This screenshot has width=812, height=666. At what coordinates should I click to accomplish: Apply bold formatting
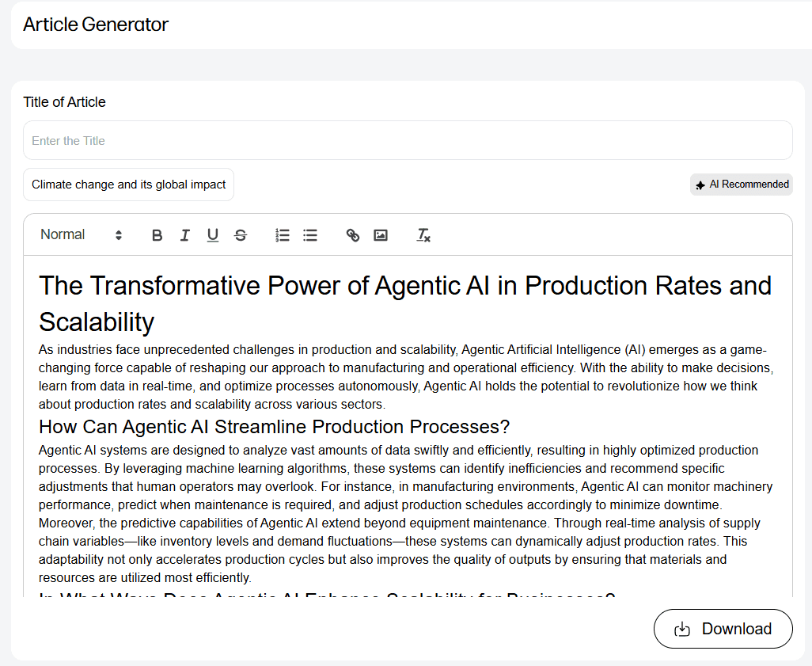(157, 235)
